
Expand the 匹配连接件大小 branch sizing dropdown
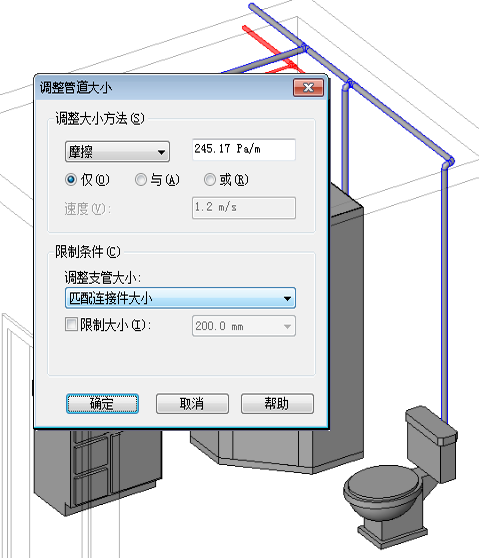pyautogui.click(x=180, y=298)
